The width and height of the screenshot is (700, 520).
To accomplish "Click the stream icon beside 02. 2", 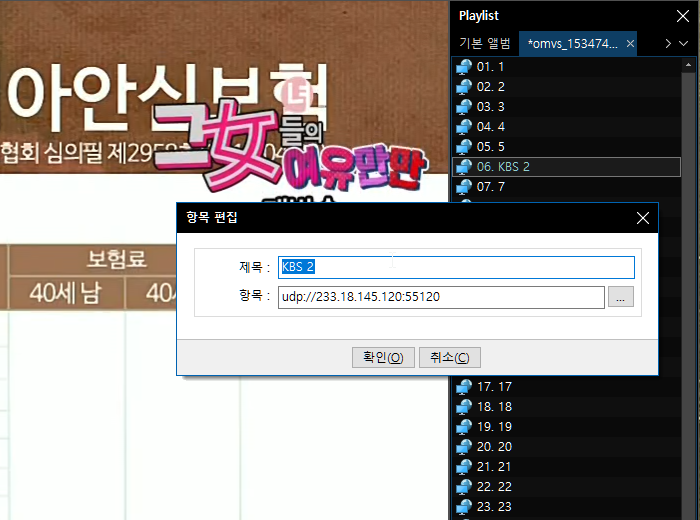I will point(464,87).
